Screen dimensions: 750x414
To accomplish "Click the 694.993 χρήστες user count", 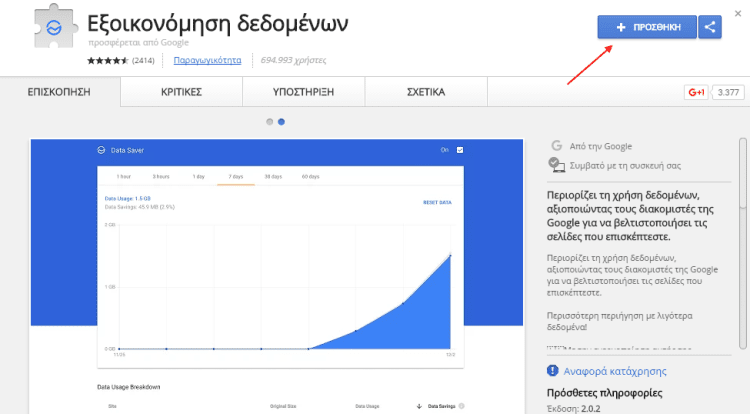I will pos(293,60).
